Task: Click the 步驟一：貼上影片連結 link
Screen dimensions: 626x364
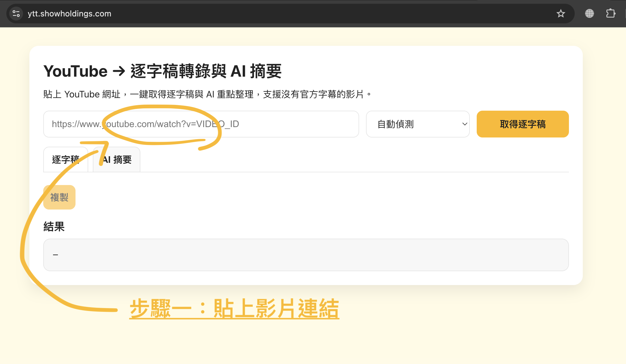Action: click(234, 308)
